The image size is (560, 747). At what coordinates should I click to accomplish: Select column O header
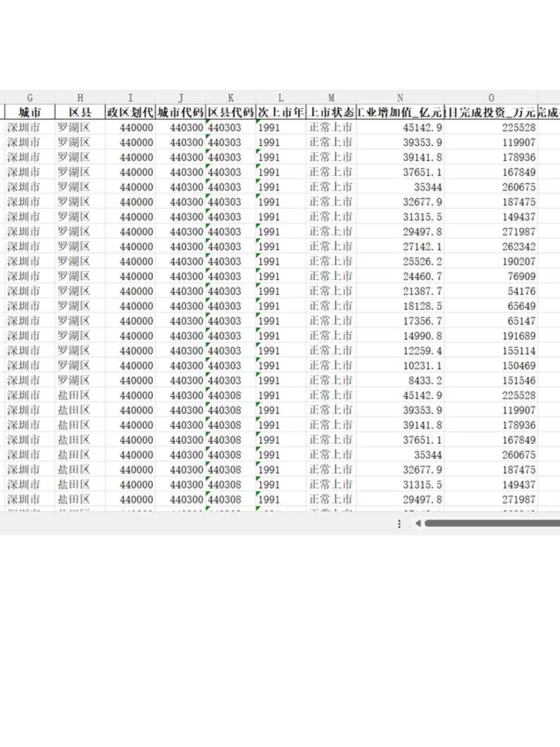(x=492, y=98)
